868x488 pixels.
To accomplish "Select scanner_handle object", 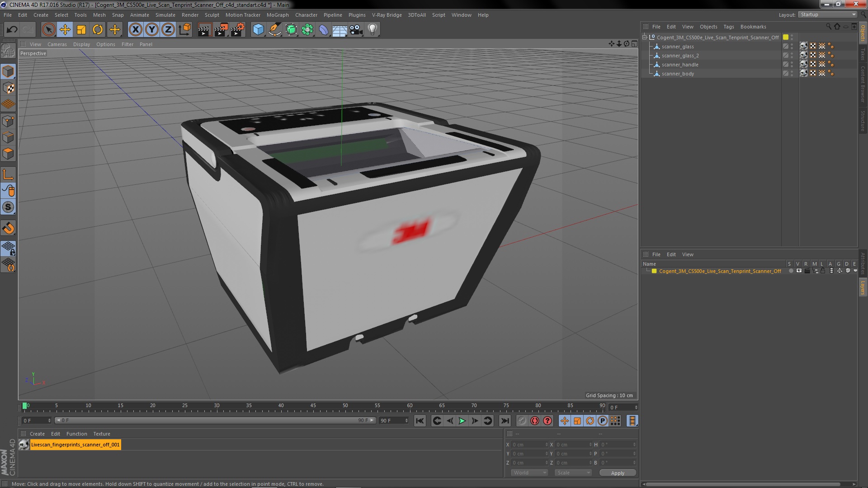I will 679,65.
